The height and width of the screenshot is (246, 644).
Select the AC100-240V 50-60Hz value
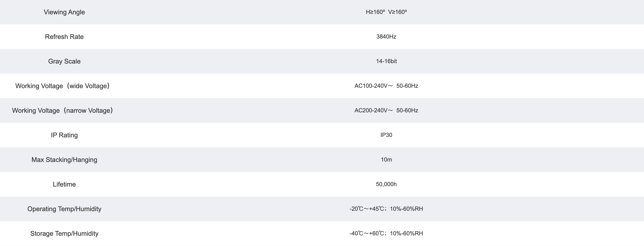tap(386, 86)
